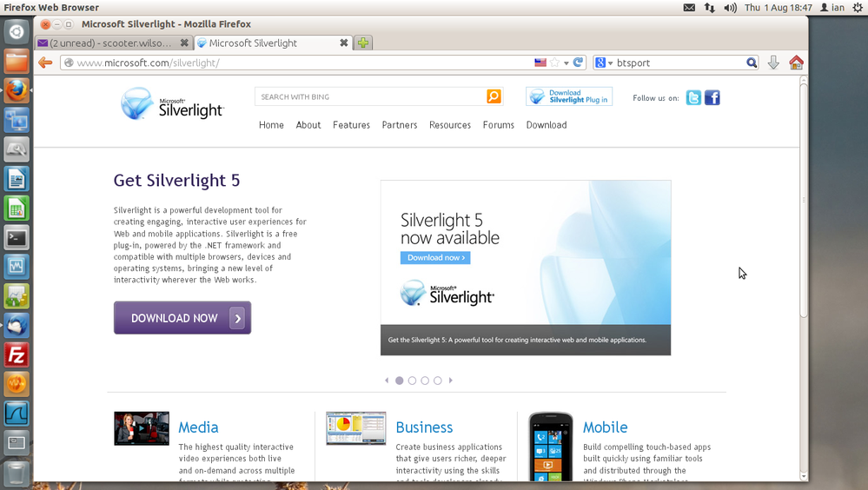Open the Trash launcher icon
The width and height of the screenshot is (868, 490).
17,473
